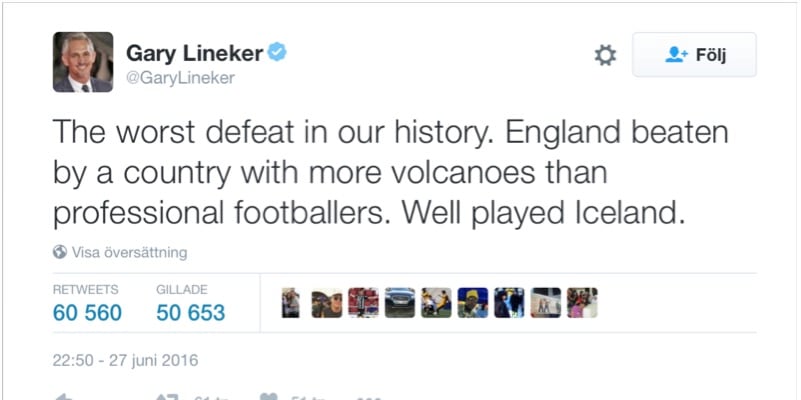The width and height of the screenshot is (801, 400).
Task: Click the @GaryLineker handle
Action: (180, 78)
